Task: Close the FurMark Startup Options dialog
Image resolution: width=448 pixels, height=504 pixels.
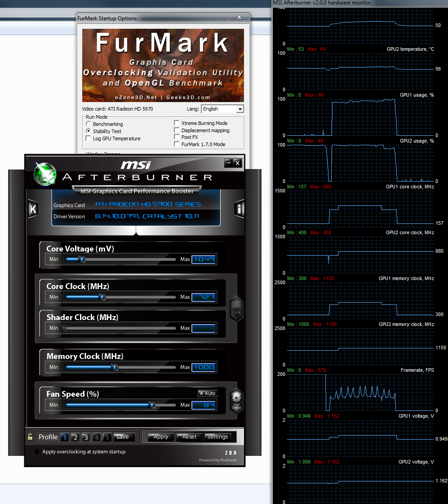Action: (239, 18)
